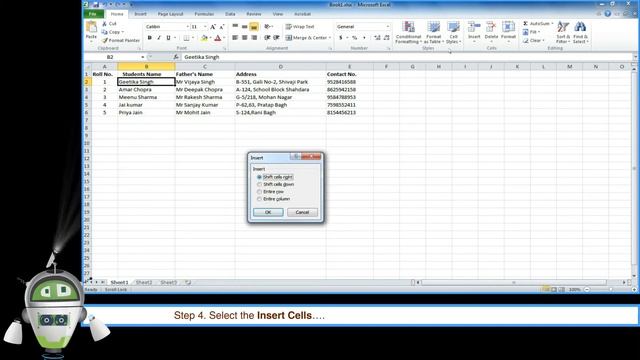Open Format as Table

(433, 32)
